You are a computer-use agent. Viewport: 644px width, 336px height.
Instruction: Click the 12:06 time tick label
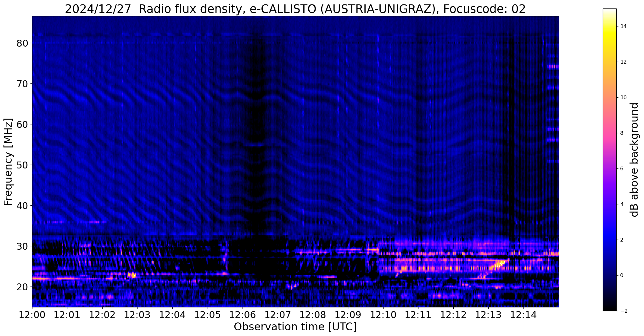(x=243, y=315)
